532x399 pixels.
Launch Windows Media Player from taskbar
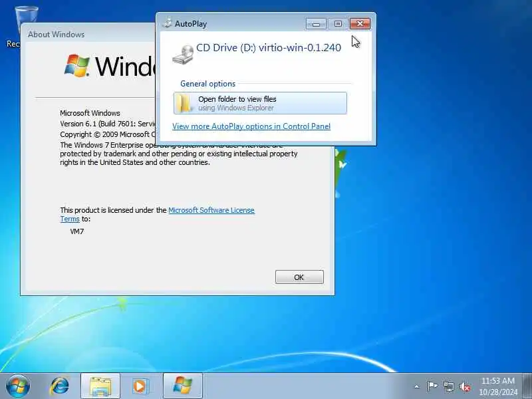pyautogui.click(x=140, y=386)
